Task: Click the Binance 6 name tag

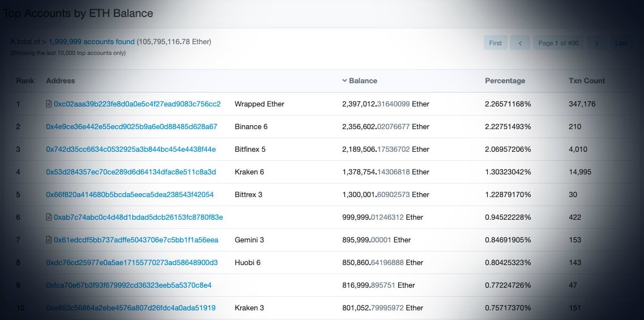Action: pos(251,126)
